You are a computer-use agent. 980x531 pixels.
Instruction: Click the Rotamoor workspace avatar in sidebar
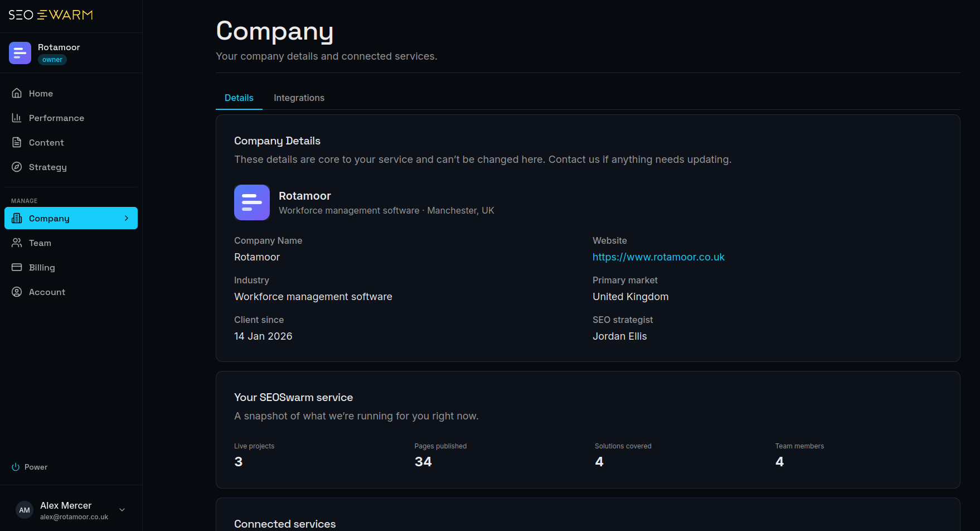[x=20, y=53]
